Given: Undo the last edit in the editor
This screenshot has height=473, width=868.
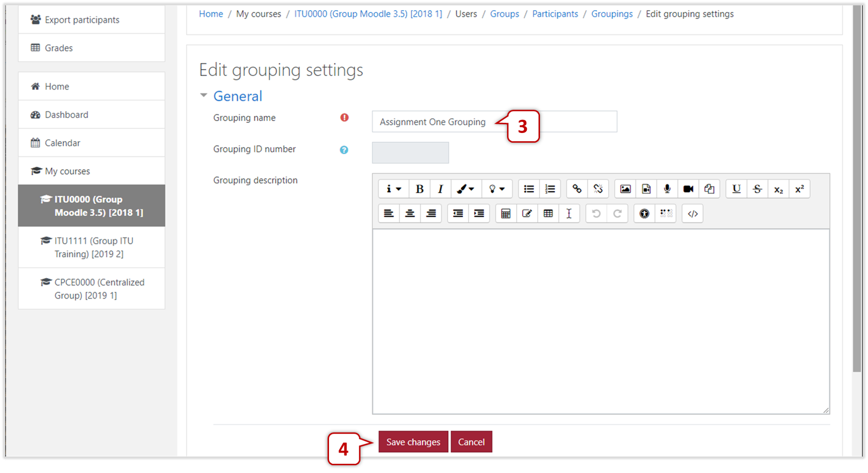Looking at the screenshot, I should click(596, 213).
